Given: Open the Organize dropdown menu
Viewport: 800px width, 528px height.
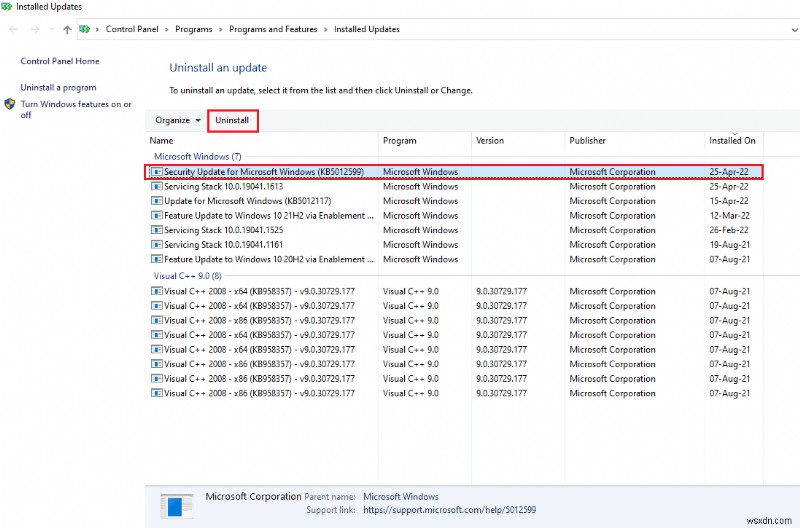Looking at the screenshot, I should tap(178, 120).
